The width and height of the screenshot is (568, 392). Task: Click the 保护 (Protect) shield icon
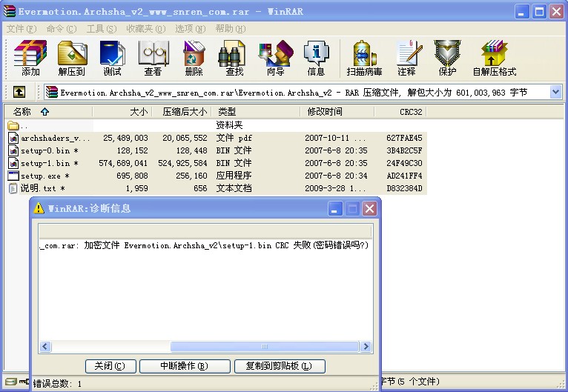[x=447, y=58]
